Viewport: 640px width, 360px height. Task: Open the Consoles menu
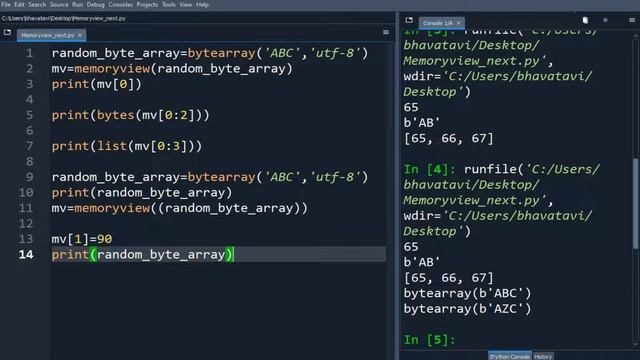point(120,4)
